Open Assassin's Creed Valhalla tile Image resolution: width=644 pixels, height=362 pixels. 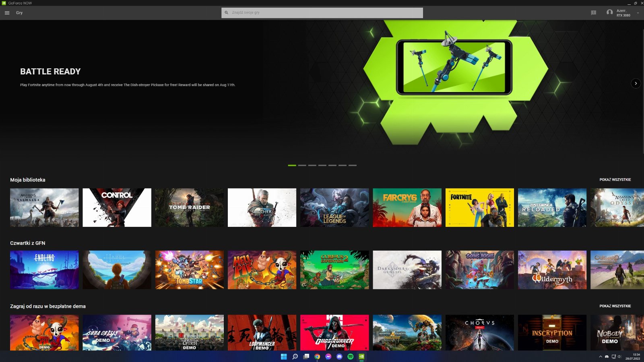(x=44, y=208)
